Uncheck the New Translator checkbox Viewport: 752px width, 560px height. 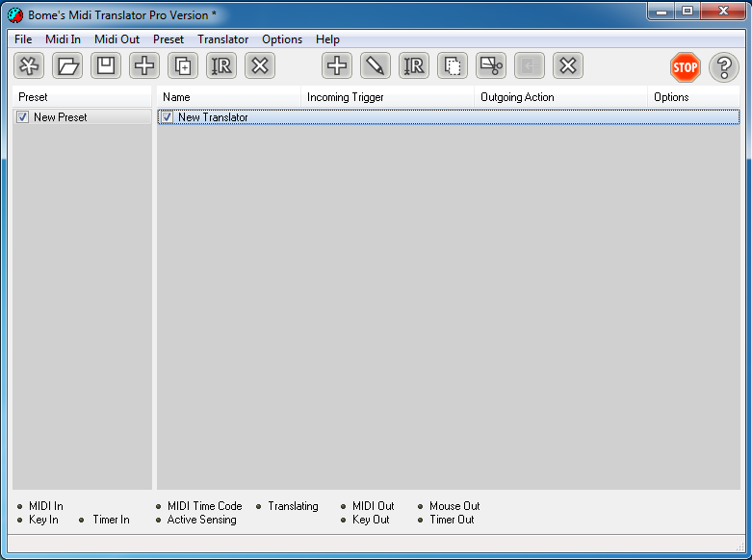pos(167,117)
